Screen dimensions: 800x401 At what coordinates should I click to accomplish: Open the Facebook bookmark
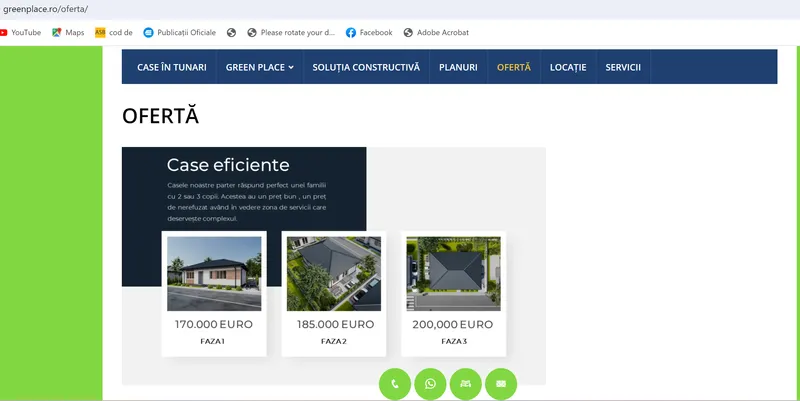pyautogui.click(x=369, y=32)
